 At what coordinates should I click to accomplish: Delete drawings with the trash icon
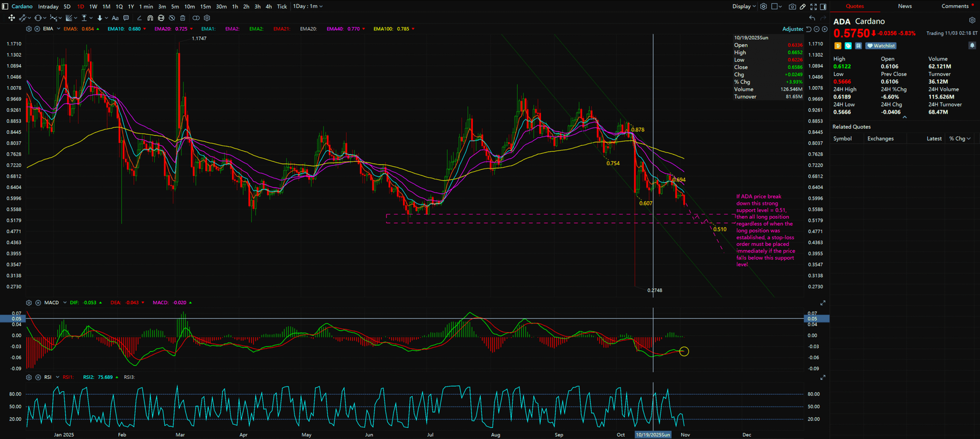183,18
